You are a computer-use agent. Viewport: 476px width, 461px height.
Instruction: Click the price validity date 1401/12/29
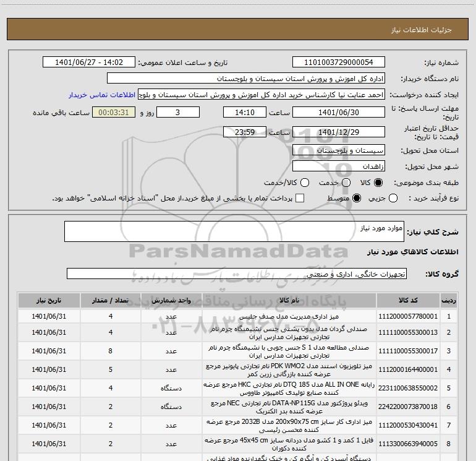[339, 132]
